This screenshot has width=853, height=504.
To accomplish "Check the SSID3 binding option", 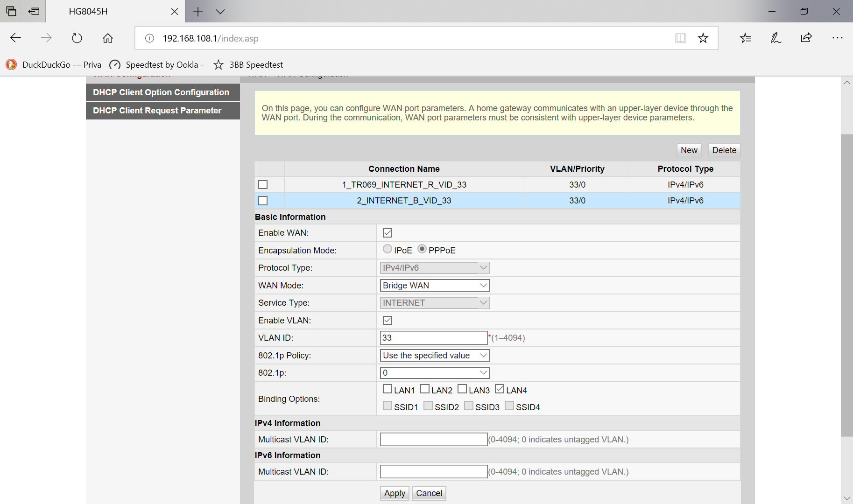I will (469, 406).
